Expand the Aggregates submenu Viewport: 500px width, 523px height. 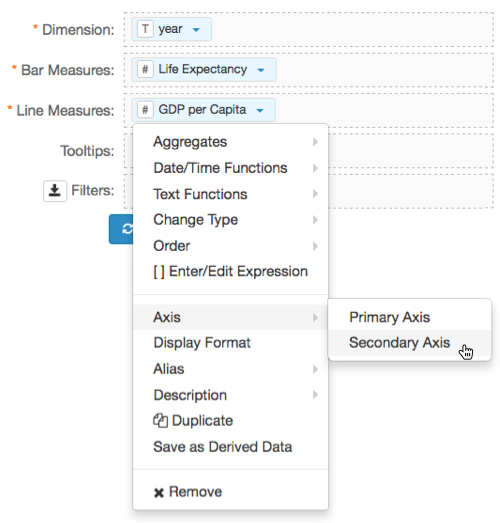click(x=230, y=142)
